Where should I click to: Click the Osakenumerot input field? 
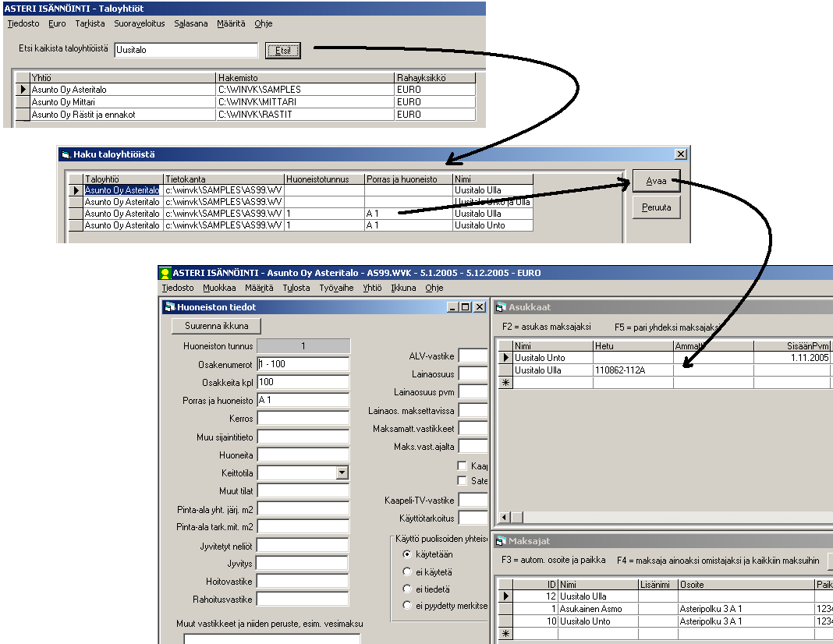click(x=303, y=364)
